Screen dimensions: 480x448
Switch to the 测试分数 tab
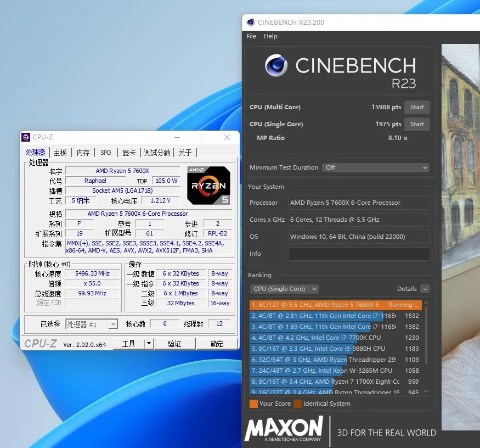(x=157, y=153)
